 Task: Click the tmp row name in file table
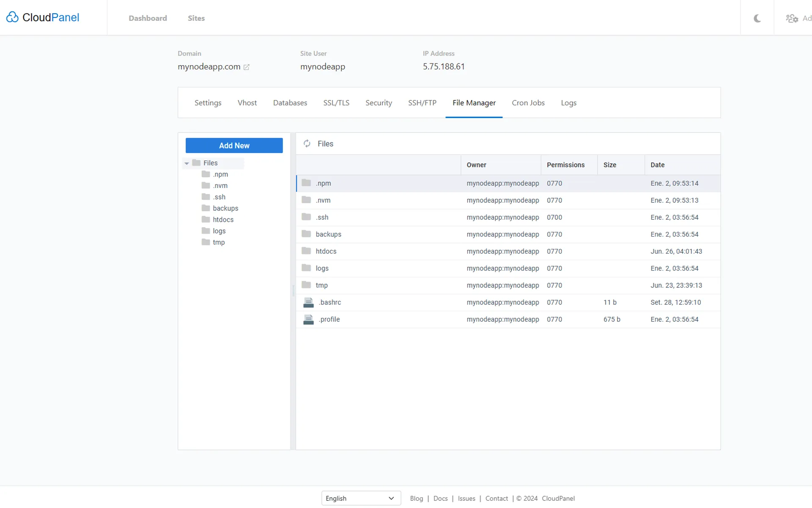tap(321, 285)
